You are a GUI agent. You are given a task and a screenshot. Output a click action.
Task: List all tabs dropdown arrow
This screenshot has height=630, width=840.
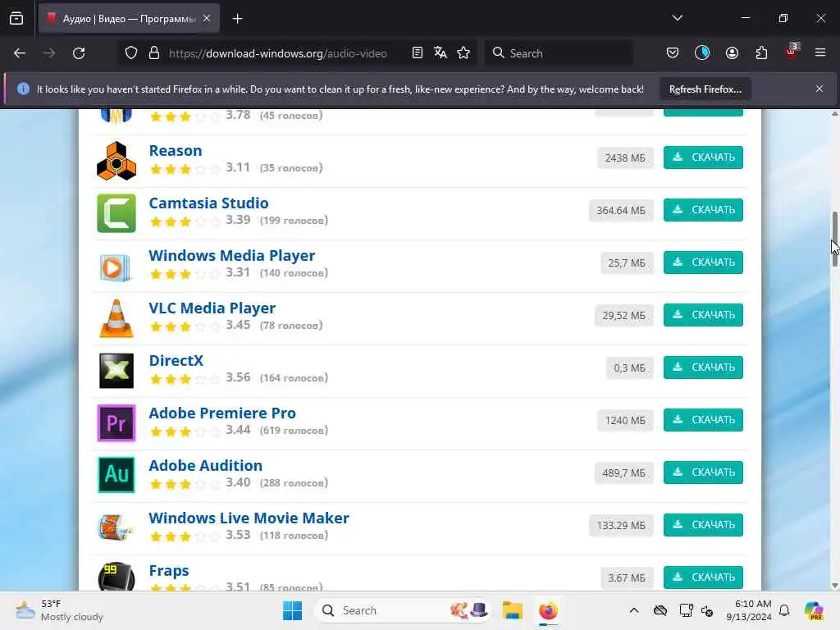678,18
